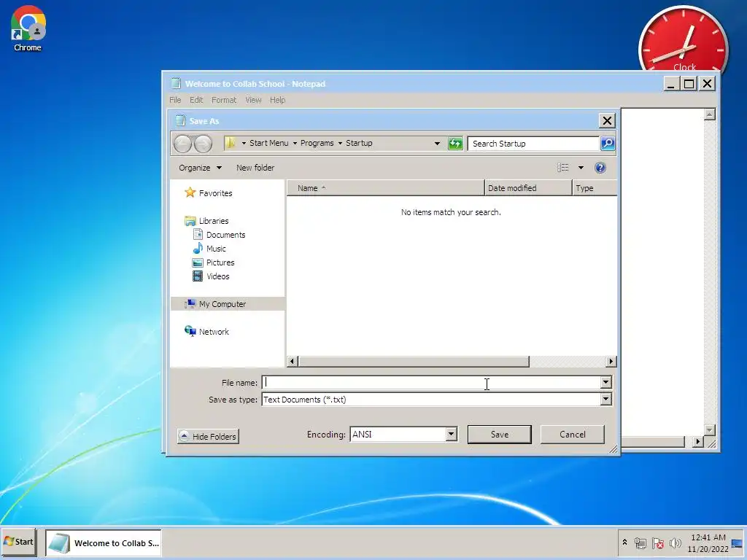Click the folder icon in address bar
Image resolution: width=747 pixels, height=560 pixels.
point(231,143)
